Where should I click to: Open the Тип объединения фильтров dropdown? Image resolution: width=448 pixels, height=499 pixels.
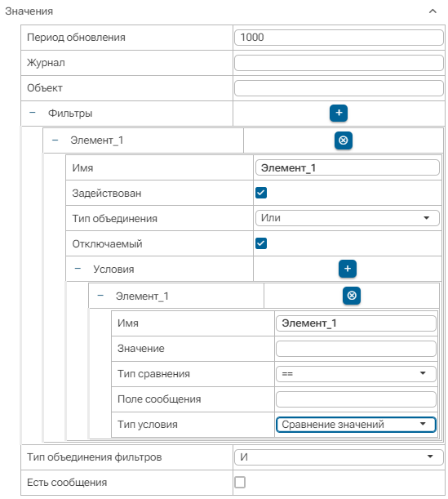click(339, 457)
